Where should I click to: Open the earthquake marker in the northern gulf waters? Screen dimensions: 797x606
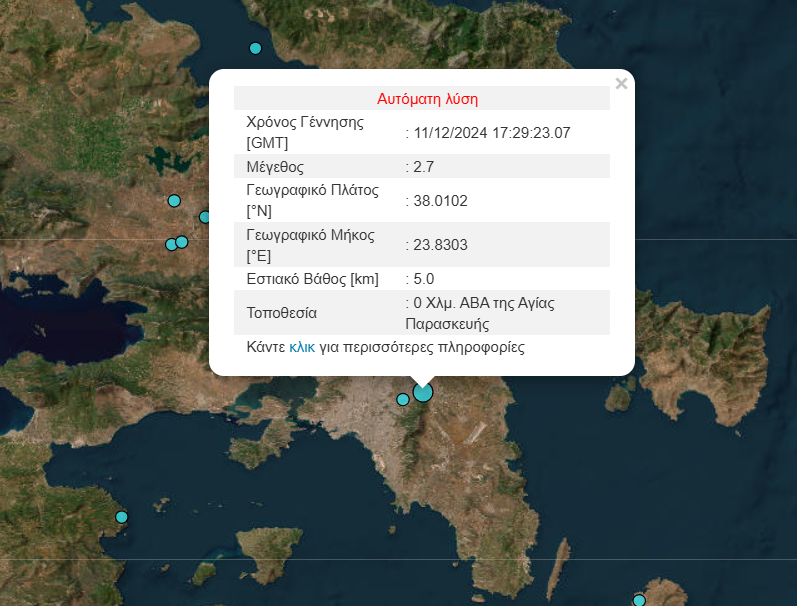(x=255, y=48)
